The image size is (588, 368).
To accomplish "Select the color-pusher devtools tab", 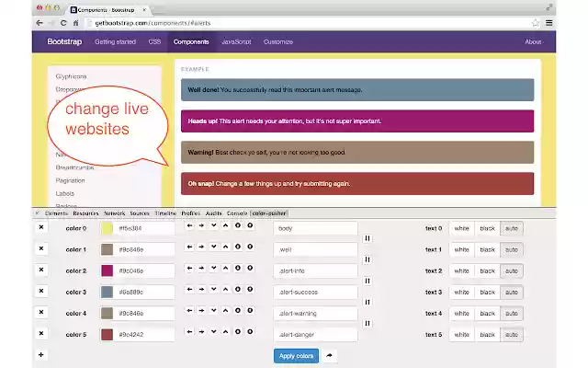I will point(269,213).
